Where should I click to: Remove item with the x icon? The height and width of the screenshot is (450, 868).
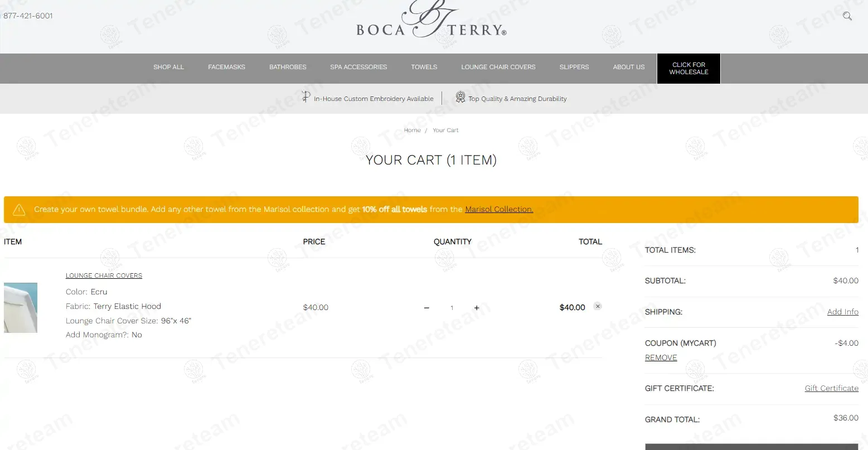598,306
